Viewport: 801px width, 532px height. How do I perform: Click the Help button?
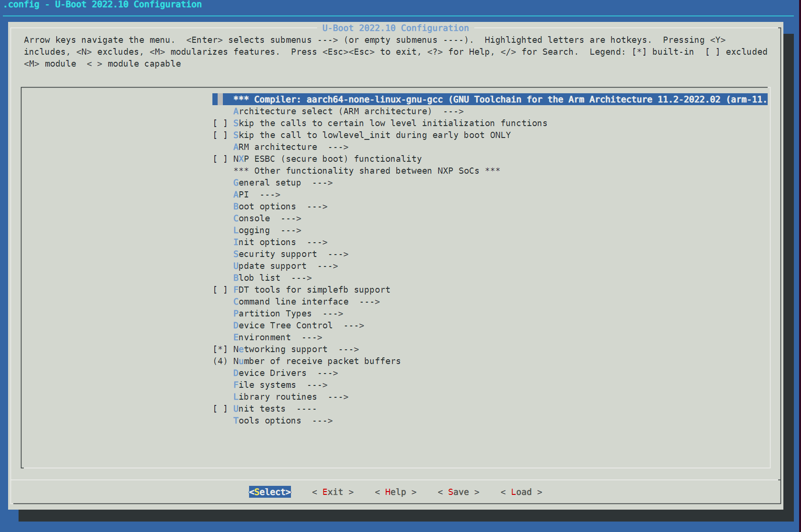[396, 492]
